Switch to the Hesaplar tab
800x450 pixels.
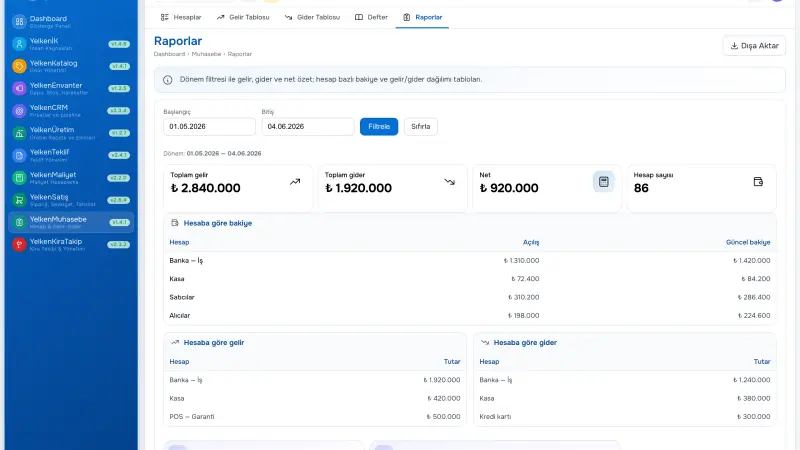coord(181,17)
